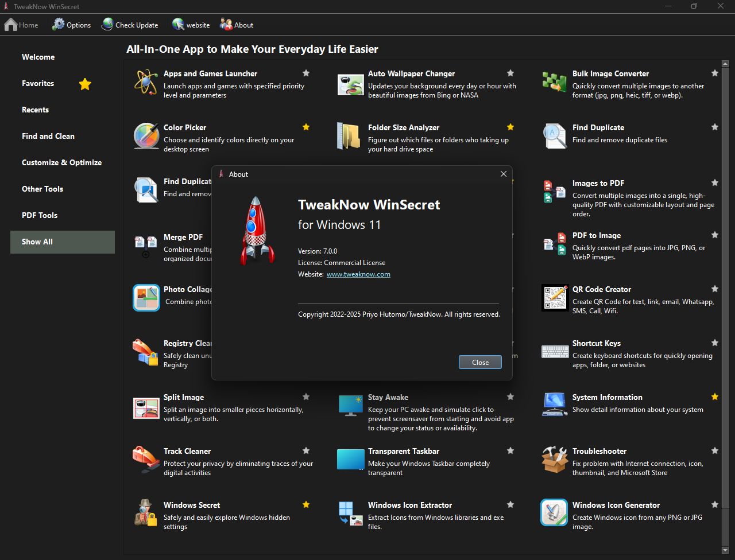Click the 'Copyright 2022-2025 Priyo Hutomo/TweakNow' line

tap(399, 314)
